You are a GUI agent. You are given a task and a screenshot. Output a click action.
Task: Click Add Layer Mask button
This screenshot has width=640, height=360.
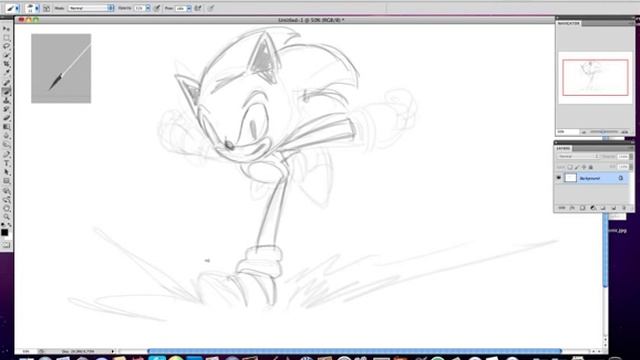click(x=582, y=208)
